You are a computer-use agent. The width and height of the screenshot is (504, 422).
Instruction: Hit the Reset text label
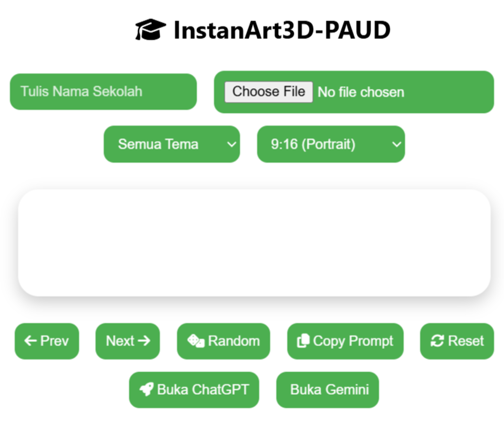tap(466, 341)
